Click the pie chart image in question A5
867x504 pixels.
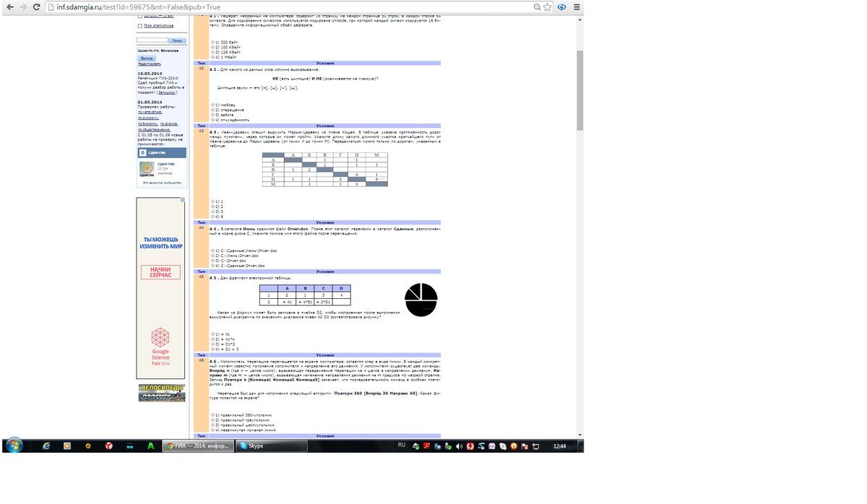coord(421,300)
